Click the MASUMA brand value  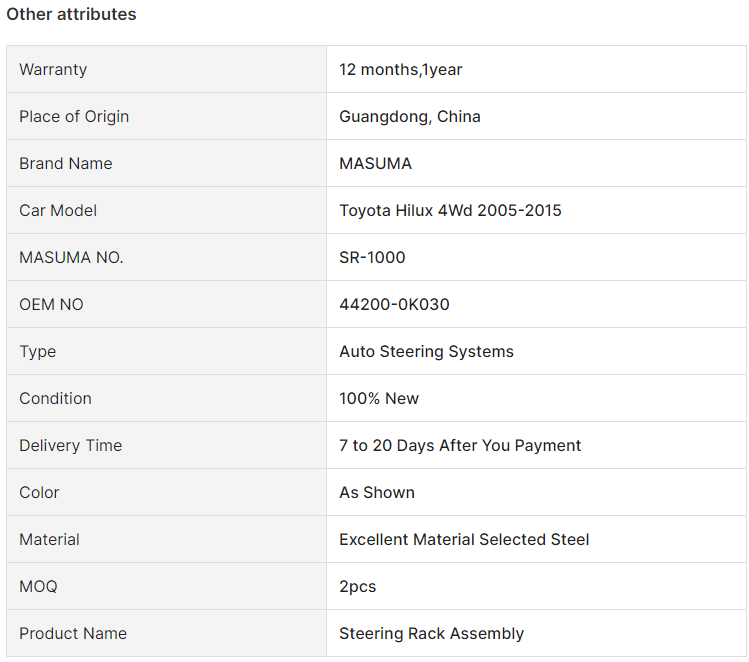375,163
